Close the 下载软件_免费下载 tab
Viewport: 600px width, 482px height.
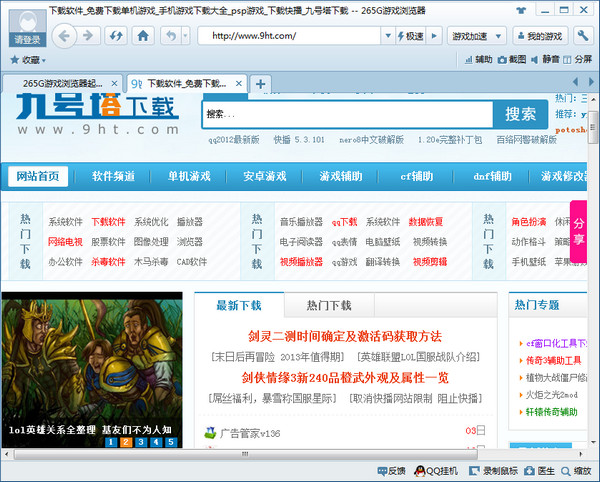(239, 83)
